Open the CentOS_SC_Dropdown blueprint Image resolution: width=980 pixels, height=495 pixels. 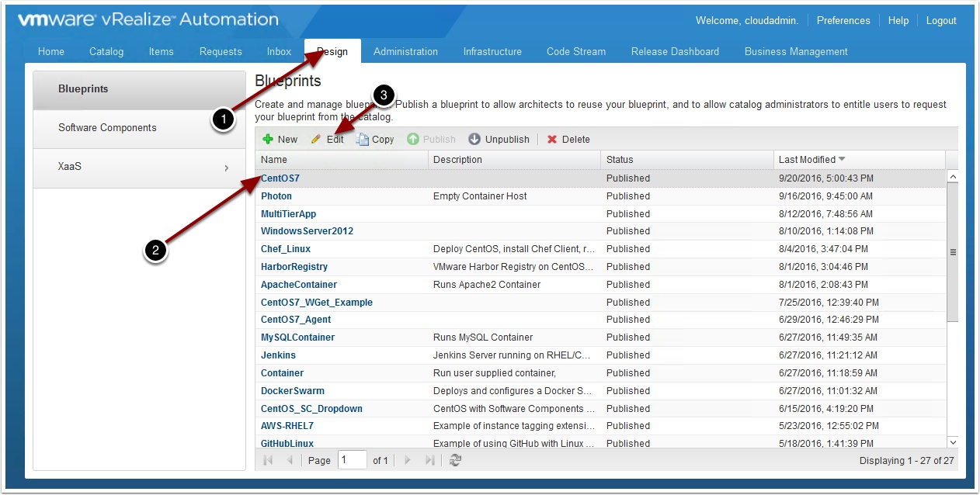point(311,409)
